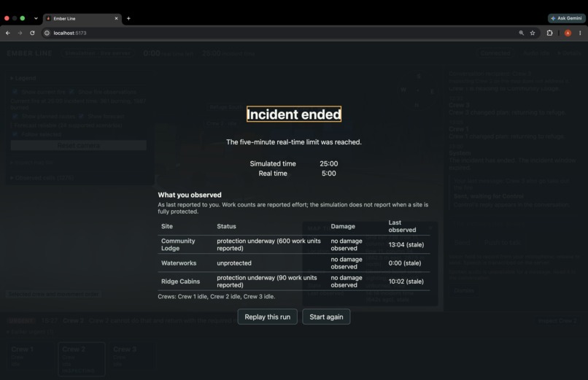Select the Crew 1 card

pyautogui.click(x=31, y=359)
